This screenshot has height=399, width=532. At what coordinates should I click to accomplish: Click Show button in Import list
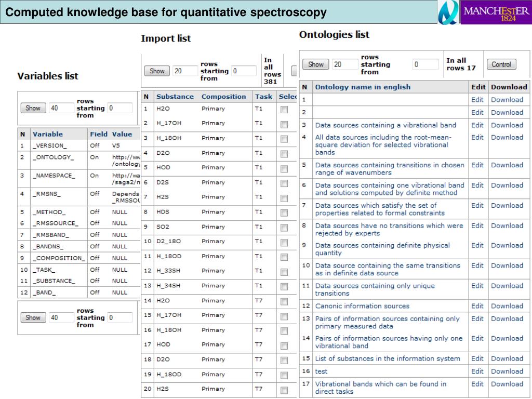[x=157, y=71]
